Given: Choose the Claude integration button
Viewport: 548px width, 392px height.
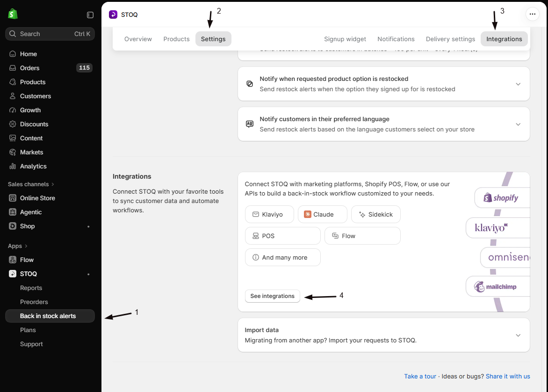Looking at the screenshot, I should (x=323, y=214).
